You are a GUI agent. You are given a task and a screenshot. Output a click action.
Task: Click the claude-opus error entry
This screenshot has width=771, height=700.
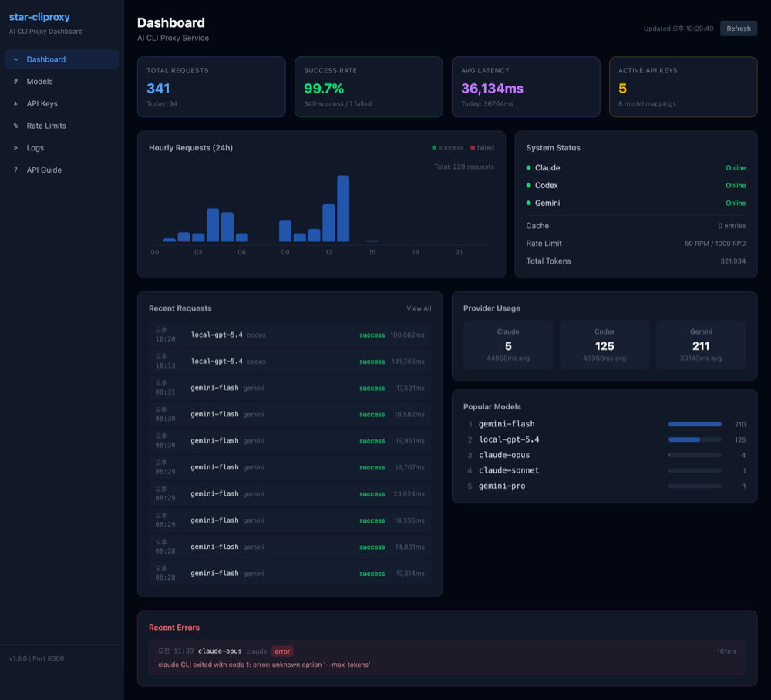click(x=447, y=658)
